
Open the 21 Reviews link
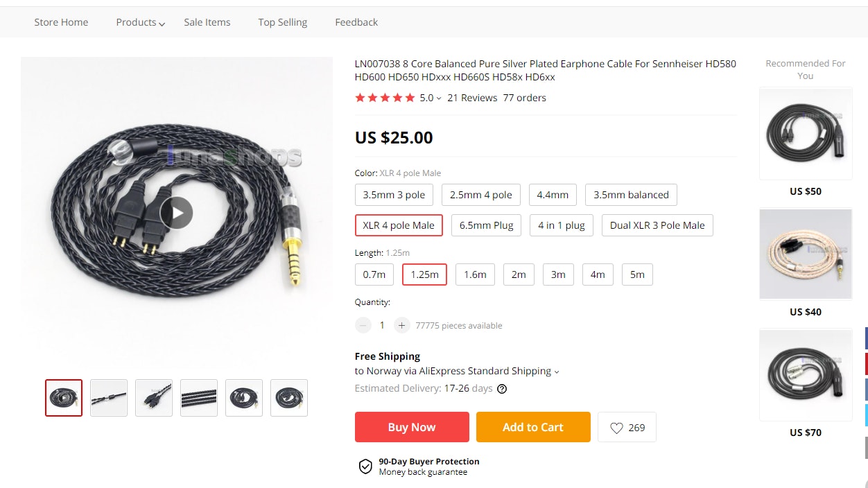(x=472, y=98)
